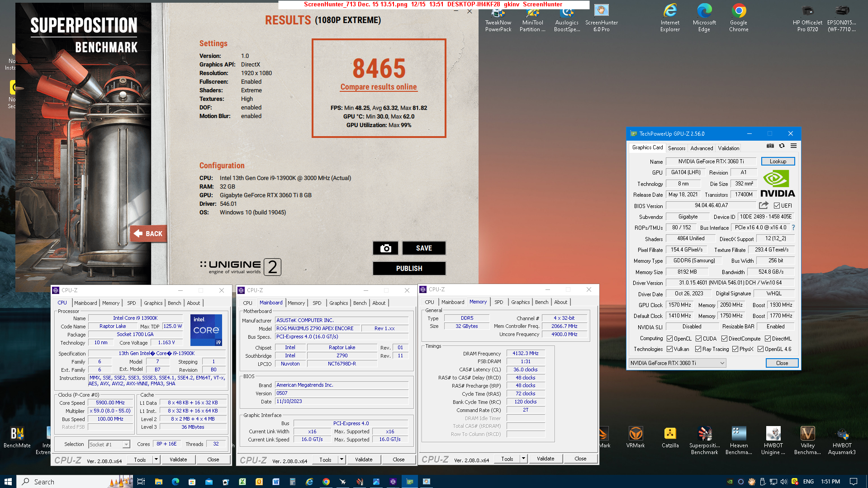This screenshot has width=868, height=488.
Task: Click the PUBLISH button
Action: pos(409,268)
